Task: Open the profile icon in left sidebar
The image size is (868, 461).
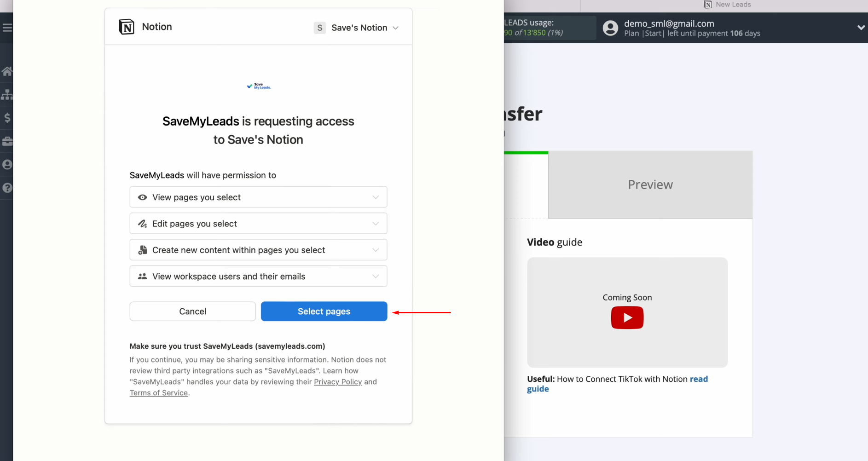Action: (x=7, y=165)
